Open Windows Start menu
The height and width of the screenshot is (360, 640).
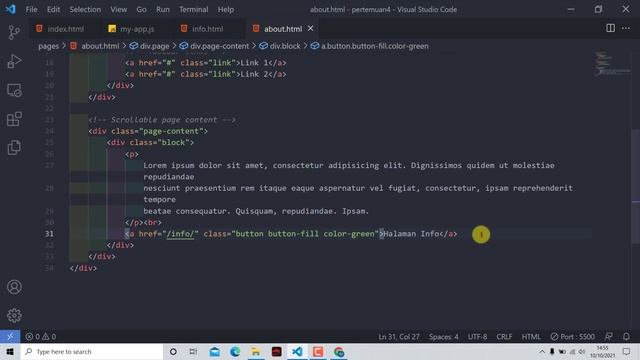click(x=10, y=351)
